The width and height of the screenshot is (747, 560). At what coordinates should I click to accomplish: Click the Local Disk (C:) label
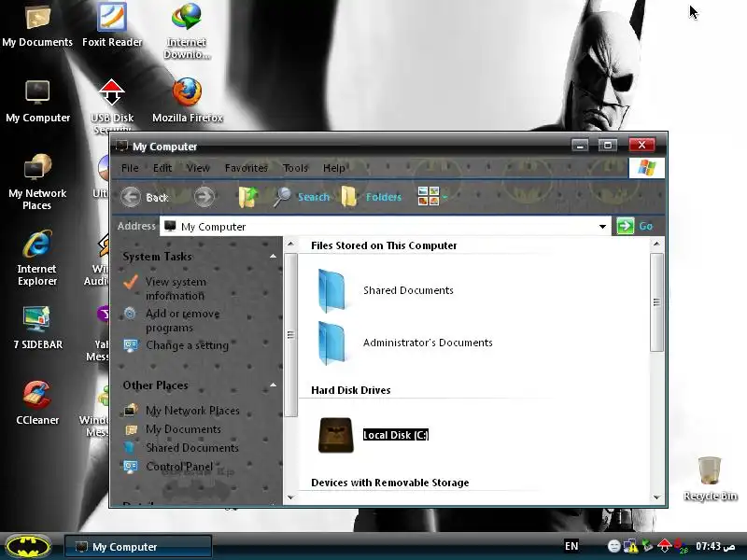point(396,435)
